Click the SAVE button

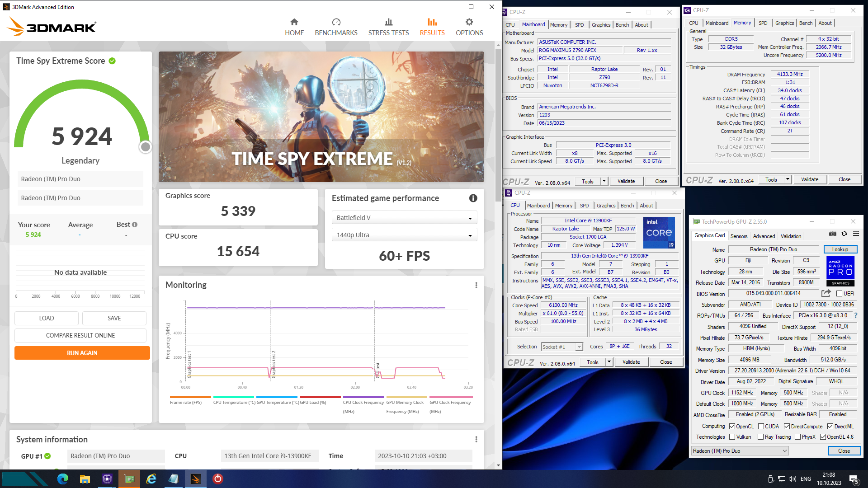[114, 318]
